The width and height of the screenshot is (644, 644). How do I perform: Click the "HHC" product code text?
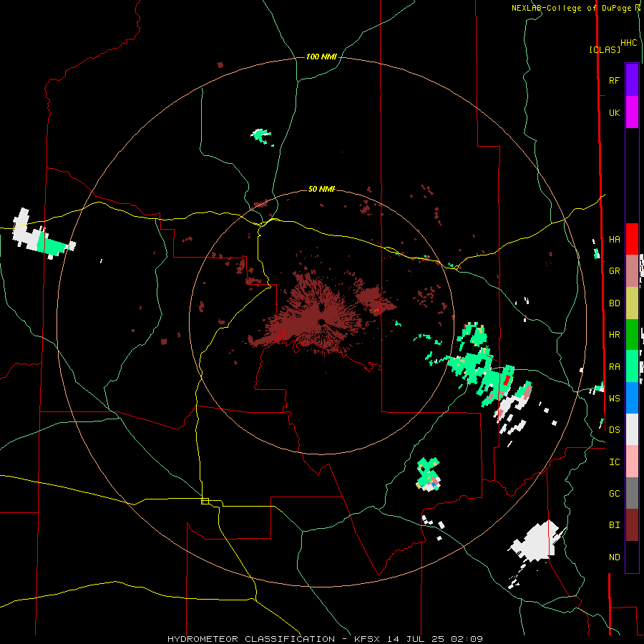click(628, 43)
